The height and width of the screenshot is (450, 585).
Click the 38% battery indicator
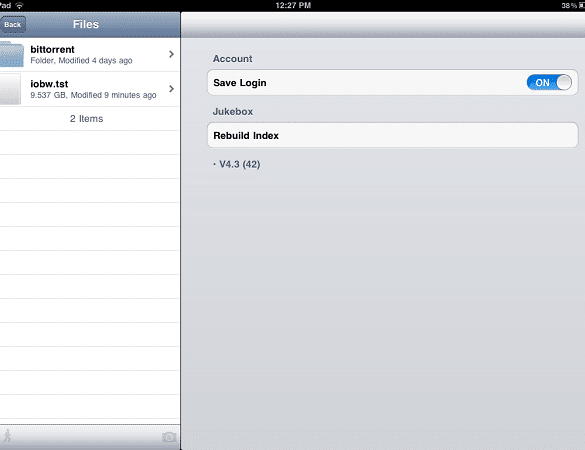573,6
